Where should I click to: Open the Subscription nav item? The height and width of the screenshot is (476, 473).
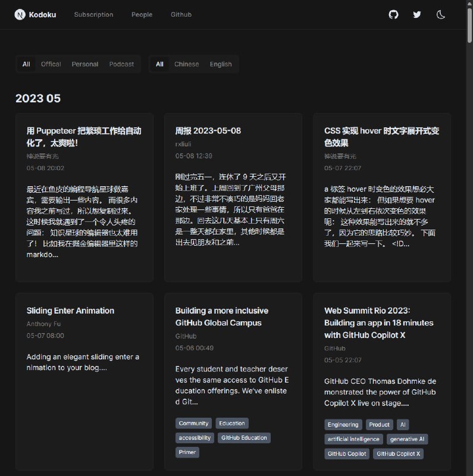[93, 14]
